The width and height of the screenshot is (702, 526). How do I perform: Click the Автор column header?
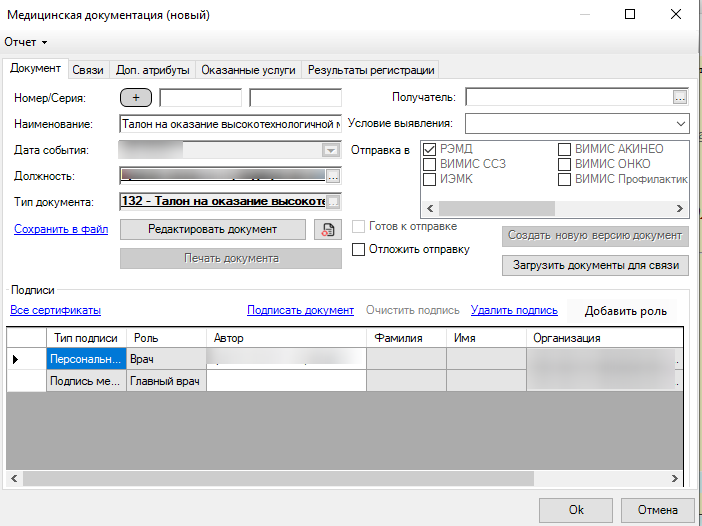pyautogui.click(x=287, y=338)
